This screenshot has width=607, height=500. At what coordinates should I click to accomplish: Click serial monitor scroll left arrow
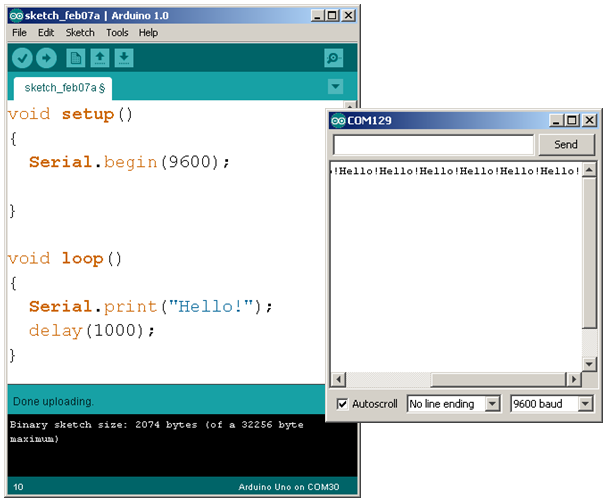(x=339, y=379)
